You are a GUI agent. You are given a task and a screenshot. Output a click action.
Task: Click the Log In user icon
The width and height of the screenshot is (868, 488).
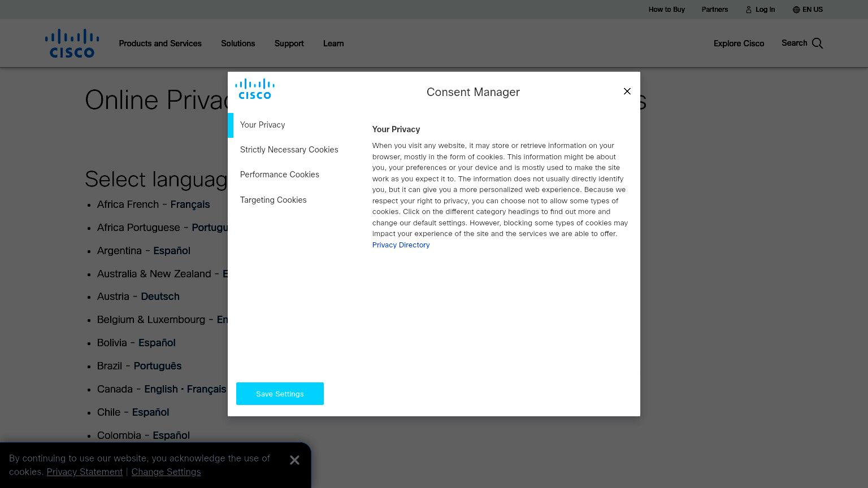pos(749,10)
